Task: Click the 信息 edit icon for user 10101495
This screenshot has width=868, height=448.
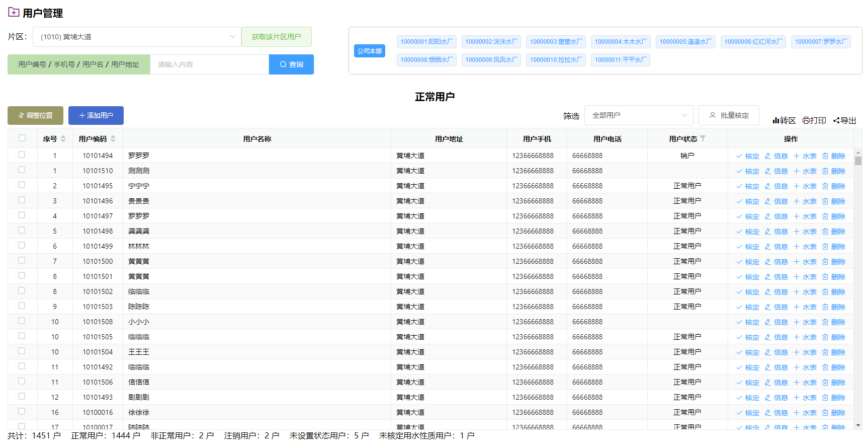Action: (x=768, y=186)
